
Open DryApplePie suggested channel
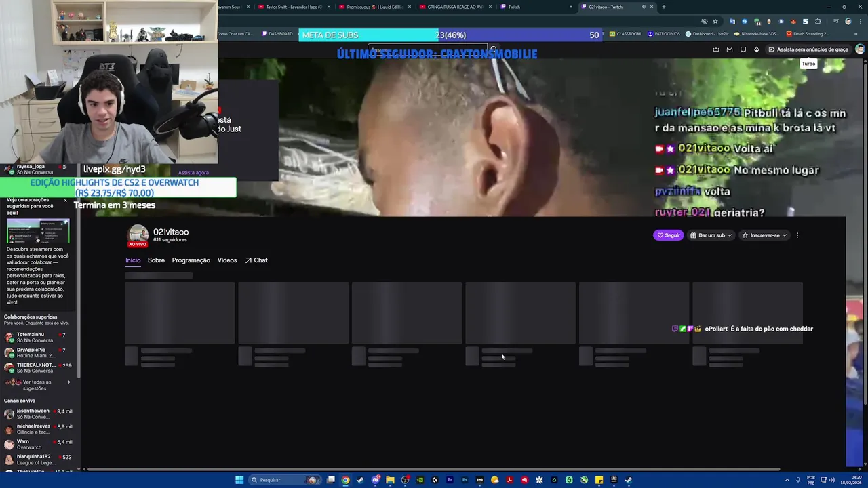point(39,352)
